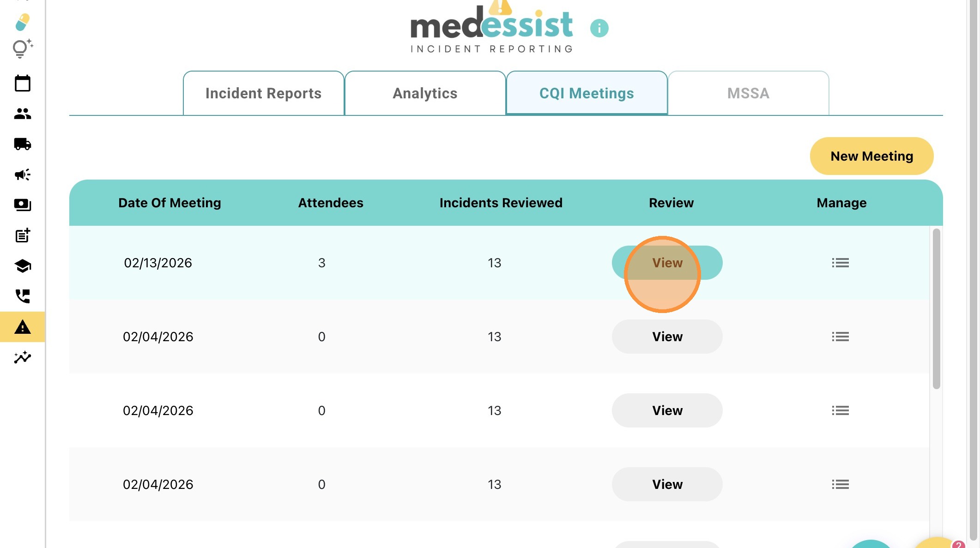
Task: Click the info icon beside medessist logo
Action: pyautogui.click(x=599, y=28)
